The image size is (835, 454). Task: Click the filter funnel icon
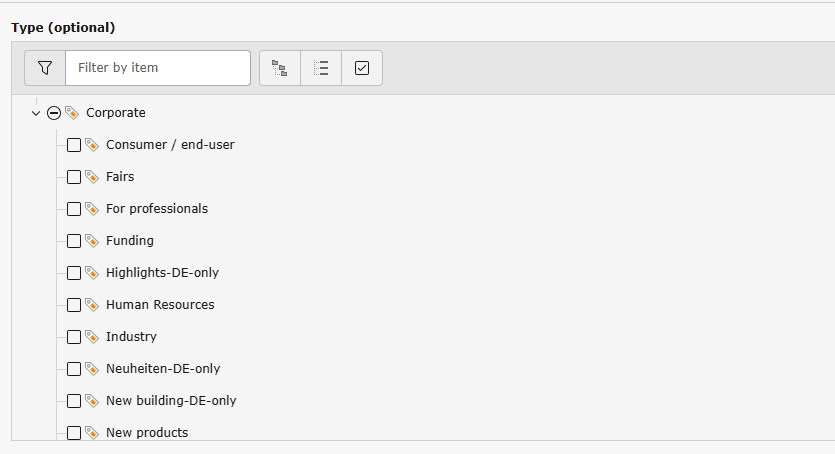(45, 68)
